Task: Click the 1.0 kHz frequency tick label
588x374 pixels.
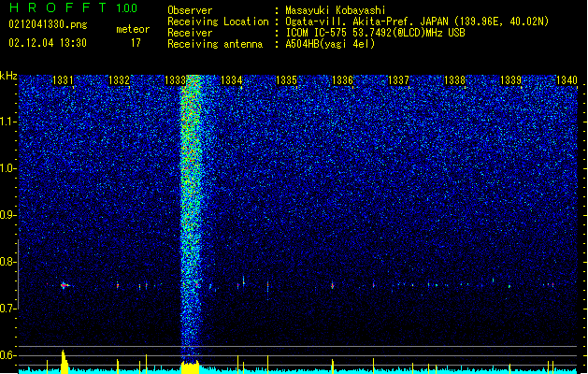Action: (x=7, y=168)
